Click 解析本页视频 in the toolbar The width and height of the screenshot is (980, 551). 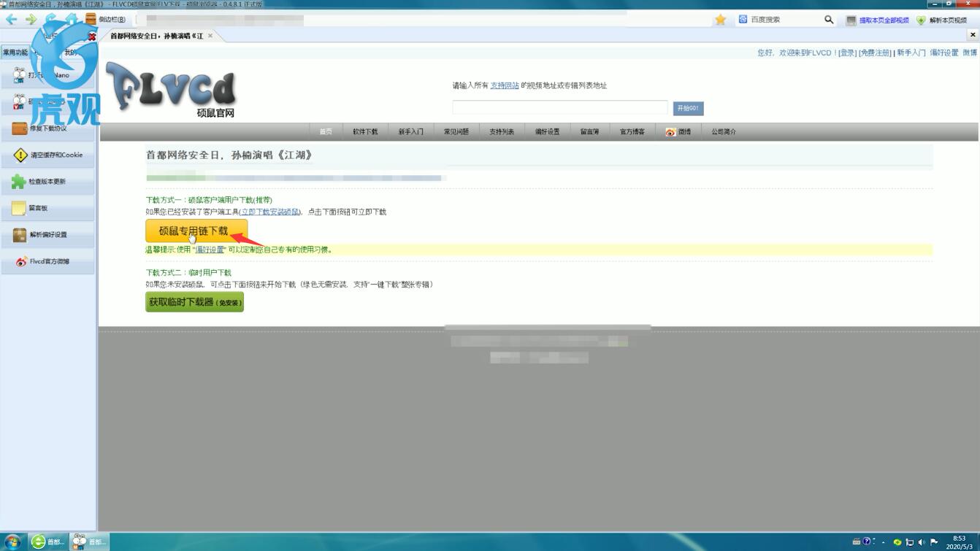pyautogui.click(x=942, y=20)
